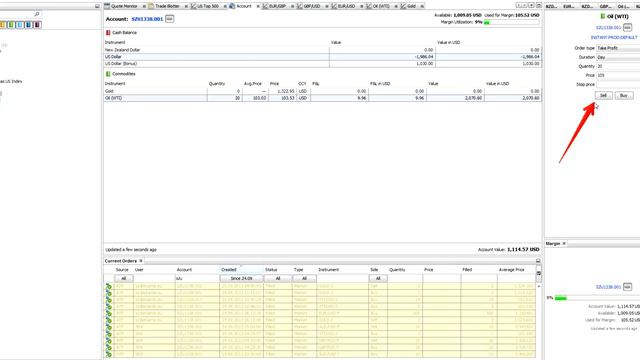Open the Side filter All dropdown
The height and width of the screenshot is (360, 640).
pos(378,278)
